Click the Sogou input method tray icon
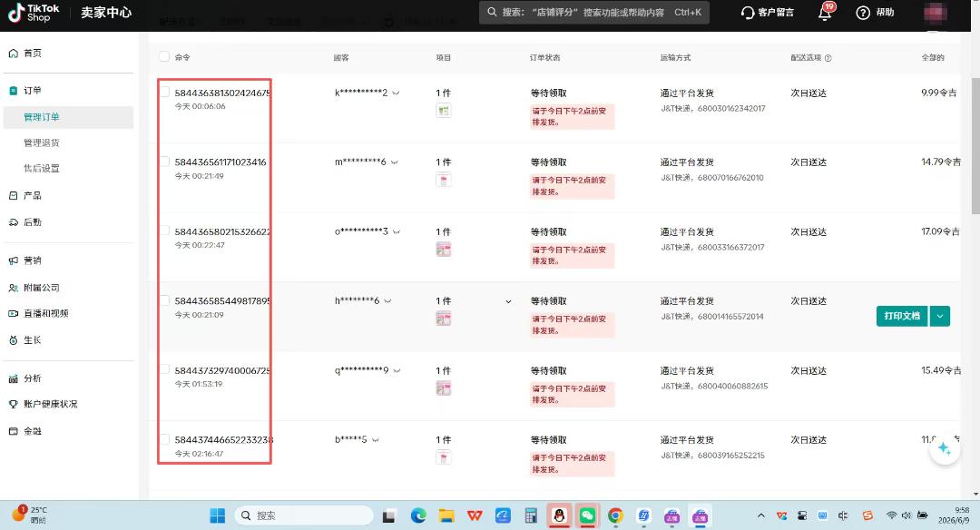Screen dimensions: 980x530 pyautogui.click(x=867, y=515)
